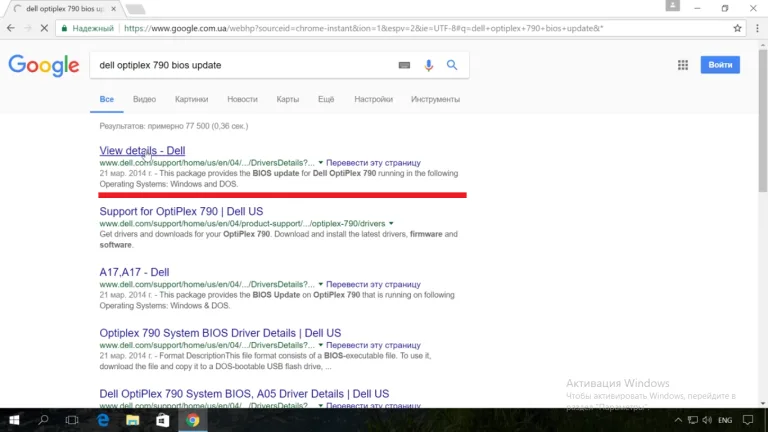Open Microsoft Store from the taskbar
This screenshot has height=432, width=768.
tap(163, 420)
